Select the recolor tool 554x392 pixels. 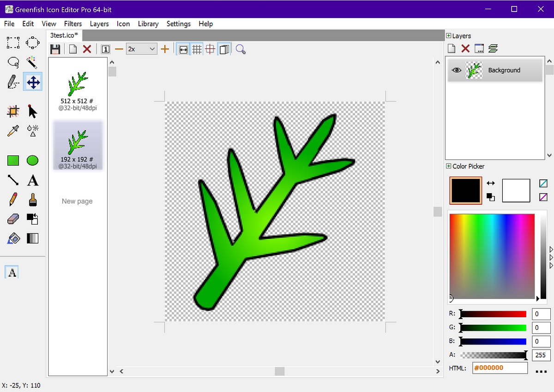click(32, 219)
